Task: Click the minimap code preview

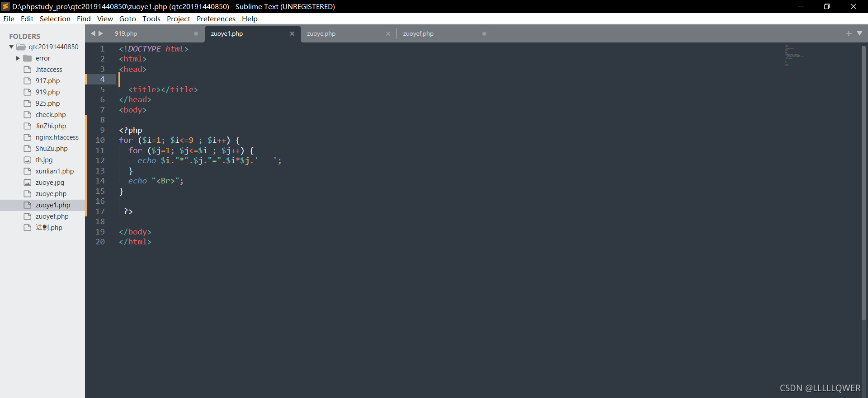Action: coord(793,55)
